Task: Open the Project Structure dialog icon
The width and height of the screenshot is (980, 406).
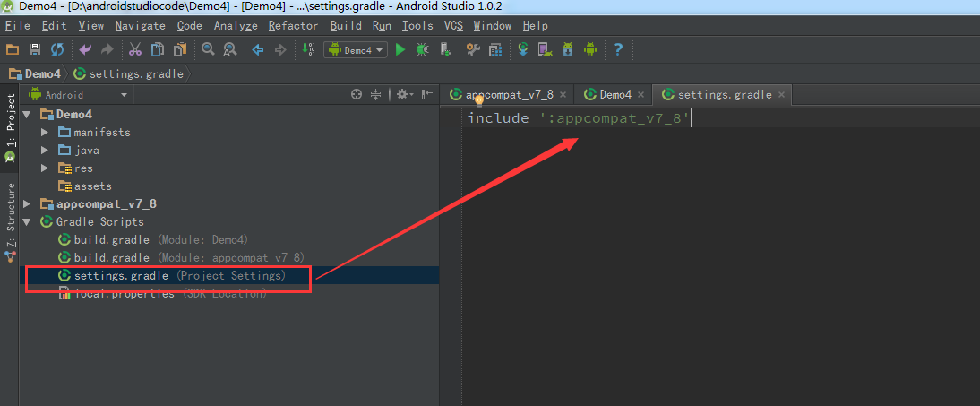Action: coord(495,49)
